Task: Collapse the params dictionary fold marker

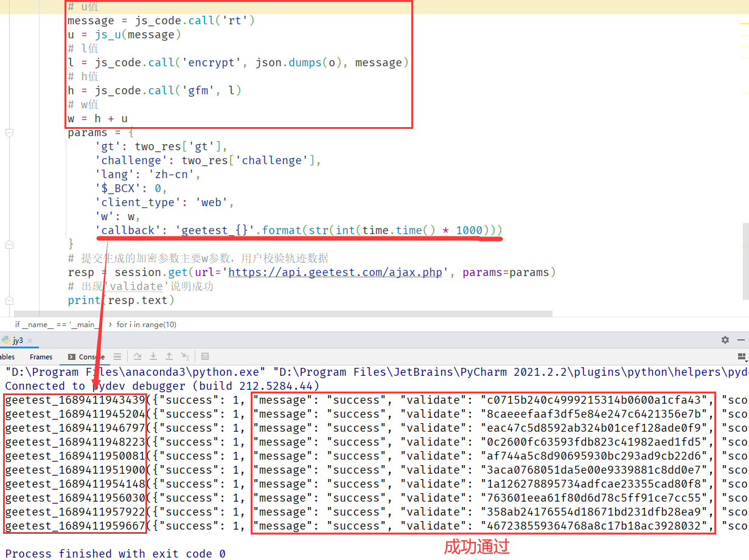Action: [9, 133]
